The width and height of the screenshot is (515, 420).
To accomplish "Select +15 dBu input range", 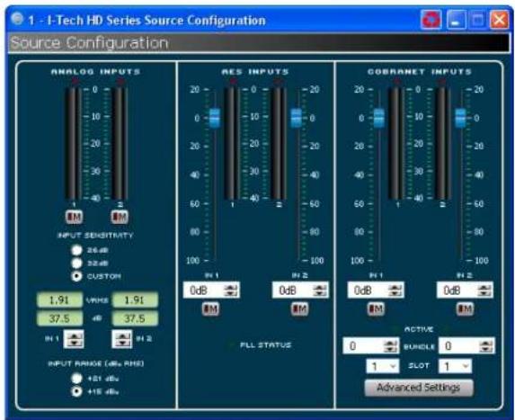I will 77,391.
